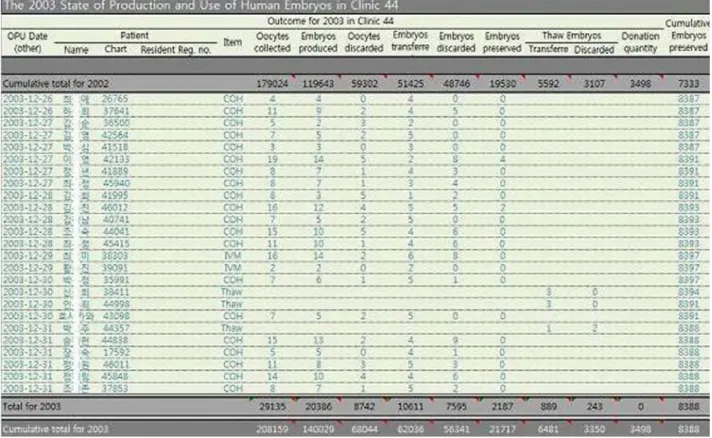Click the 'Outcome for 2003 in Clinic 44' heading
The image size is (712, 438).
(330, 21)
